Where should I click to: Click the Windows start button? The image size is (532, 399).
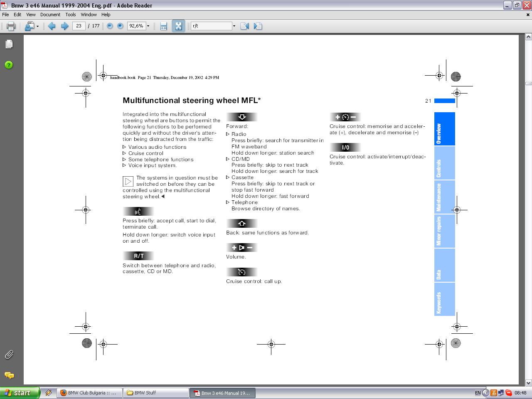click(x=20, y=393)
